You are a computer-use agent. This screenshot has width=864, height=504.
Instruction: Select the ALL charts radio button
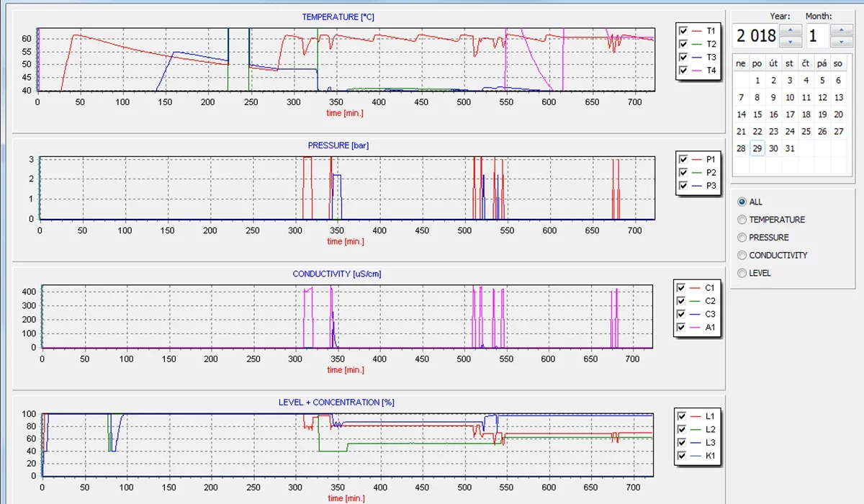(742, 202)
